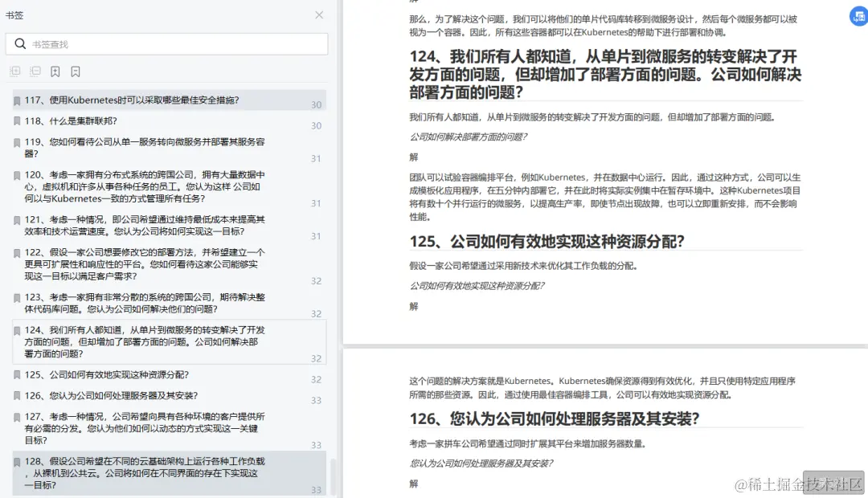Click the 书签 panel title
The width and height of the screenshot is (868, 498).
coord(14,15)
